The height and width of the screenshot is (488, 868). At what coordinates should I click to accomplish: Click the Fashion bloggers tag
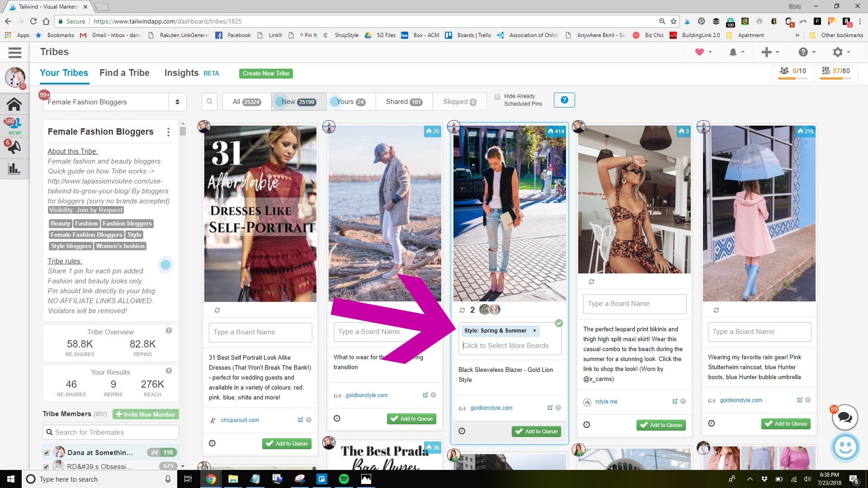(x=127, y=224)
